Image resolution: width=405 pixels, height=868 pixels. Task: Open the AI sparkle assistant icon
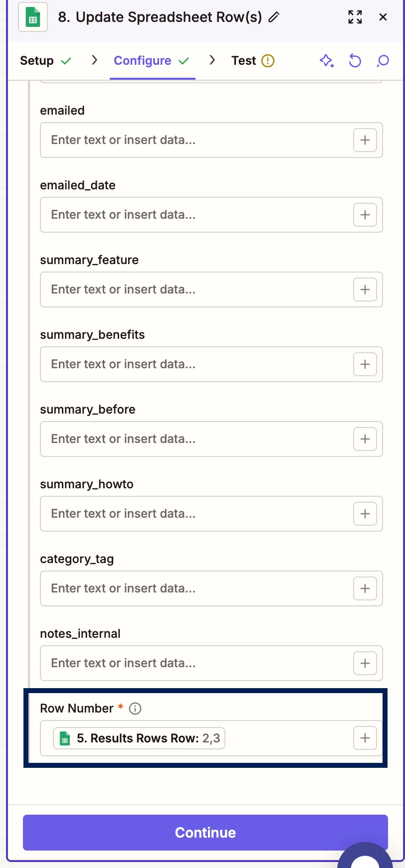coord(327,61)
